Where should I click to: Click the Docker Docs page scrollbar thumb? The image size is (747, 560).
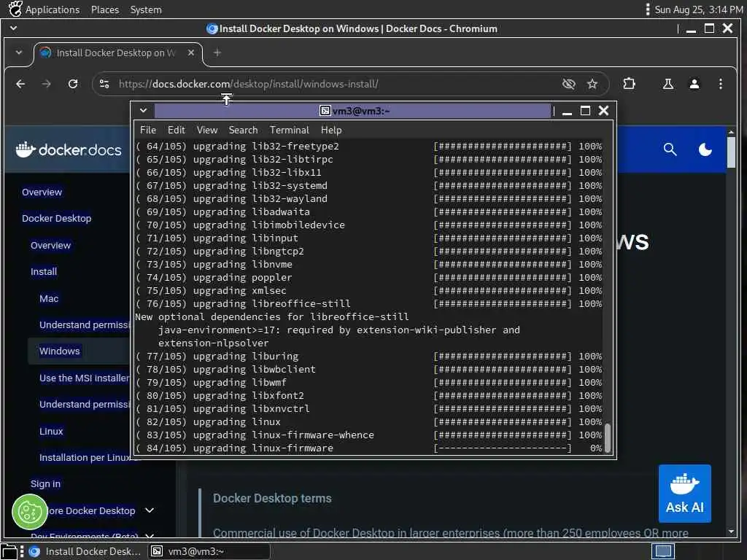pos(731,152)
